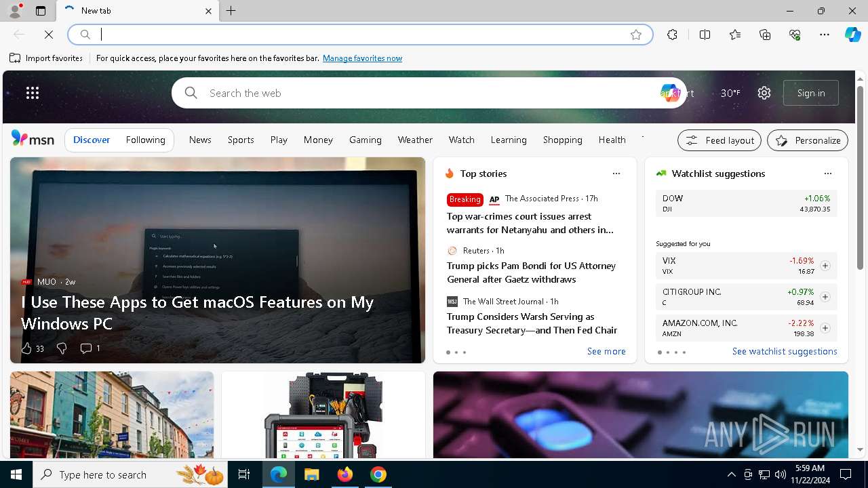Read the Warsh Treasury Secretary story
Screen dimensions: 868x488
pyautogui.click(x=532, y=323)
